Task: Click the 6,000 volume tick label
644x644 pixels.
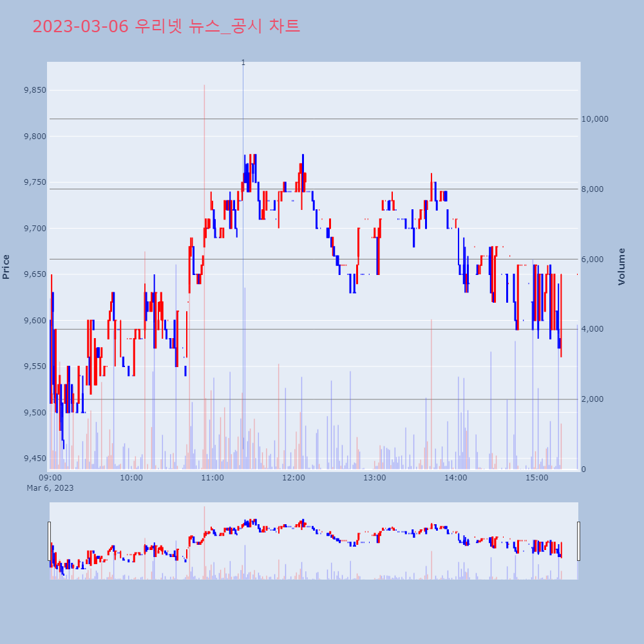Action: tap(592, 259)
